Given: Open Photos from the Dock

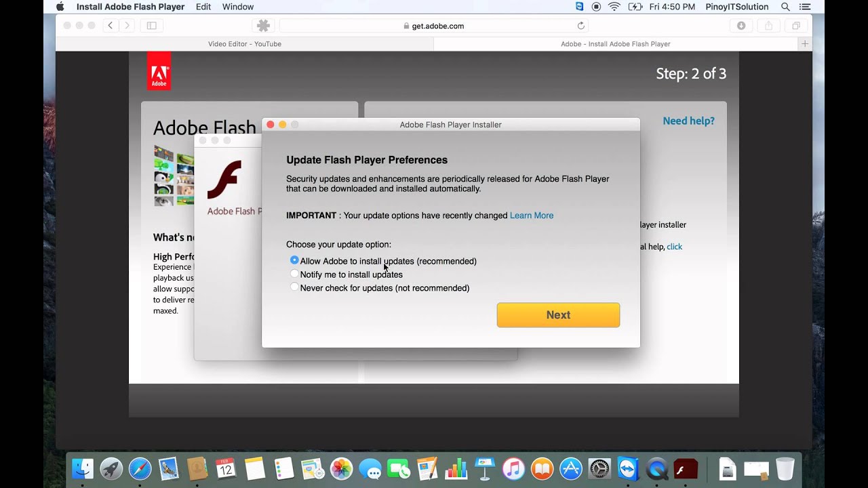Looking at the screenshot, I should click(341, 468).
